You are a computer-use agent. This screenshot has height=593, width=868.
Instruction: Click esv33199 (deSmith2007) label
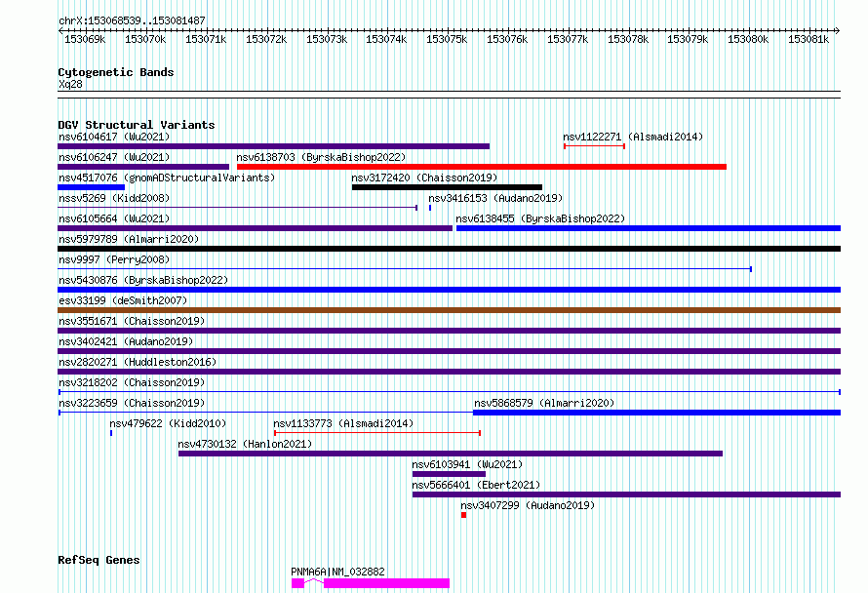click(x=123, y=300)
